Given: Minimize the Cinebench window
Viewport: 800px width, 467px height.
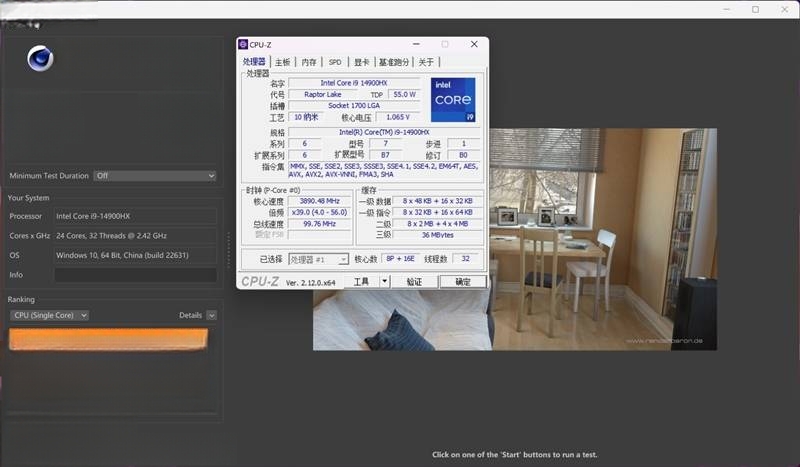Looking at the screenshot, I should [727, 9].
